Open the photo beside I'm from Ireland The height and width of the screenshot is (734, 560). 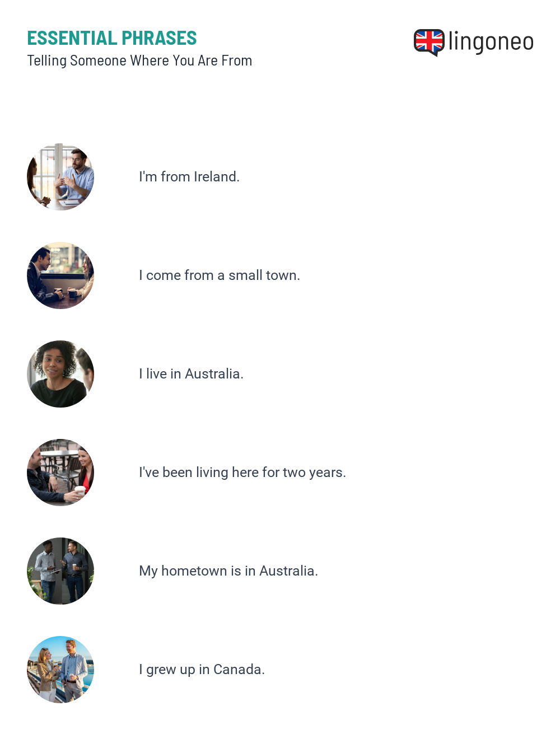click(60, 177)
